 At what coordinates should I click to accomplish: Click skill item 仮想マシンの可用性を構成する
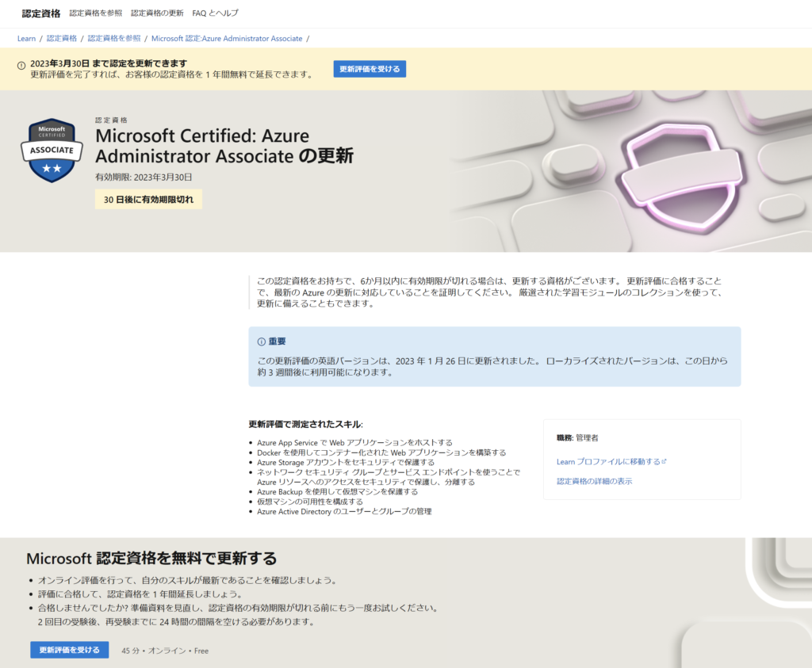coord(310,502)
